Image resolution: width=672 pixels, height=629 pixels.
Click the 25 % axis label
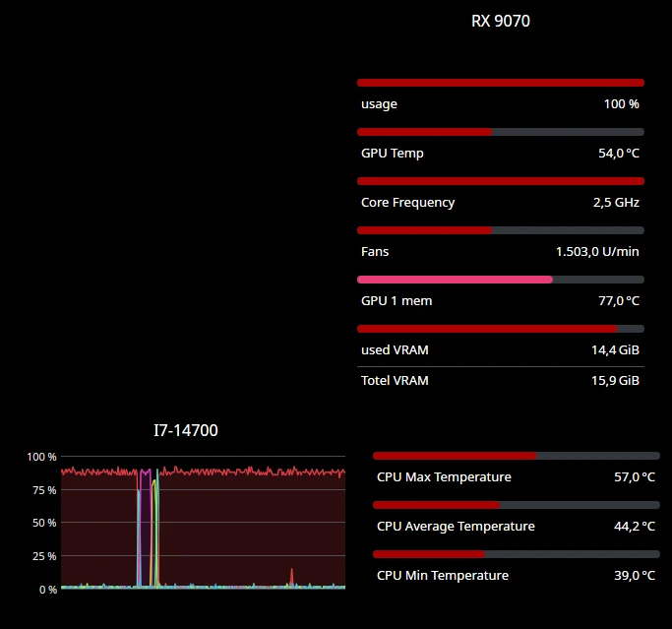click(x=44, y=556)
